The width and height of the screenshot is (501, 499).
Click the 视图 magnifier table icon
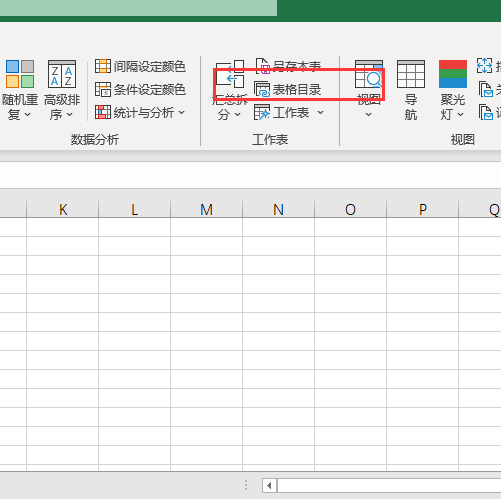pyautogui.click(x=369, y=74)
